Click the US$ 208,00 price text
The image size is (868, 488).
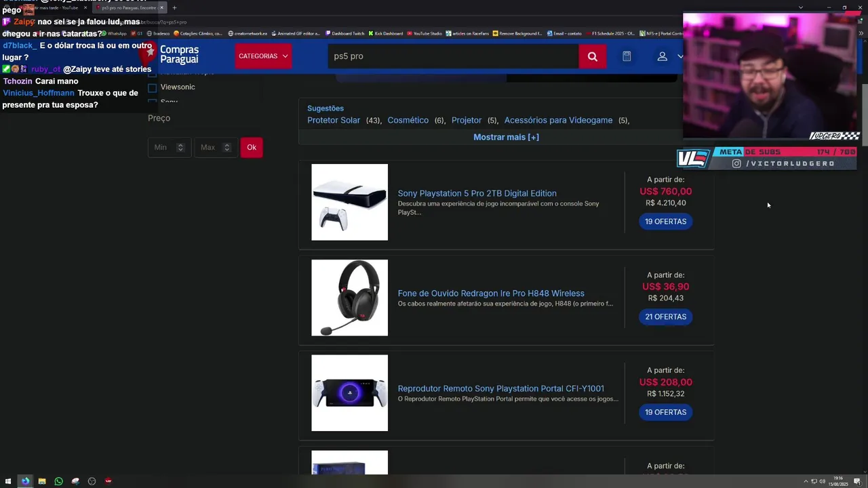[665, 382]
